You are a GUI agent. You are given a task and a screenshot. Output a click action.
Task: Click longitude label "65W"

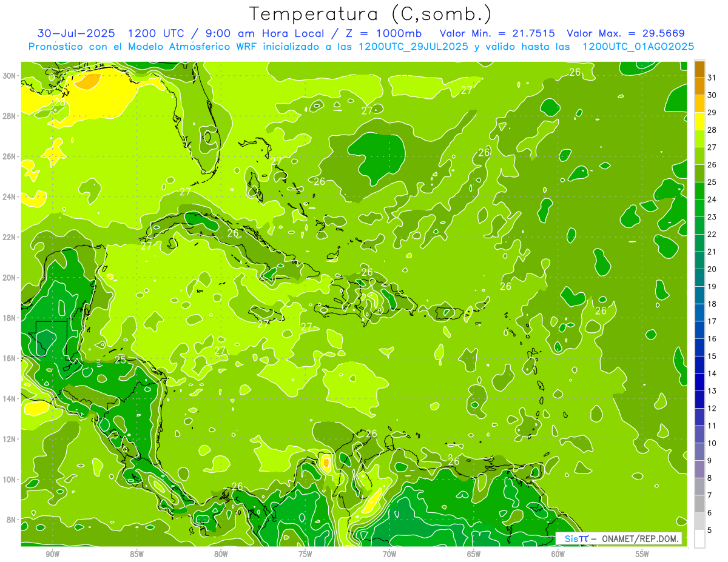coord(474,554)
